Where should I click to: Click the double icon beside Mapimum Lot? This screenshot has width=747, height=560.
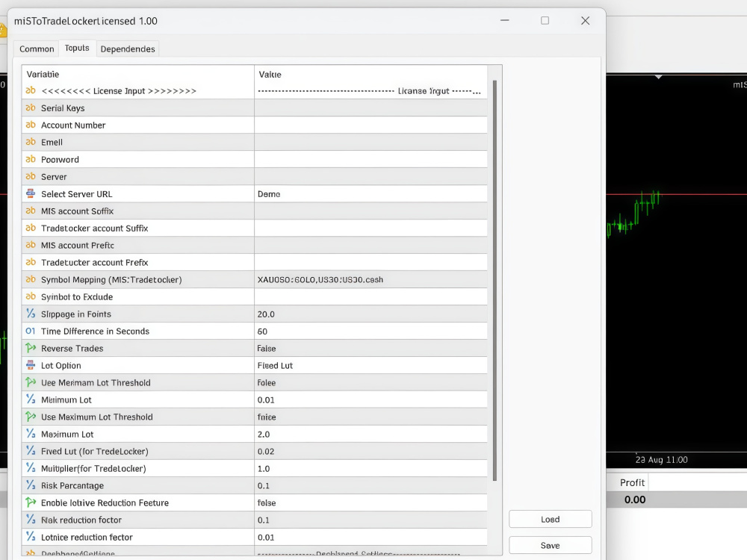pyautogui.click(x=31, y=433)
